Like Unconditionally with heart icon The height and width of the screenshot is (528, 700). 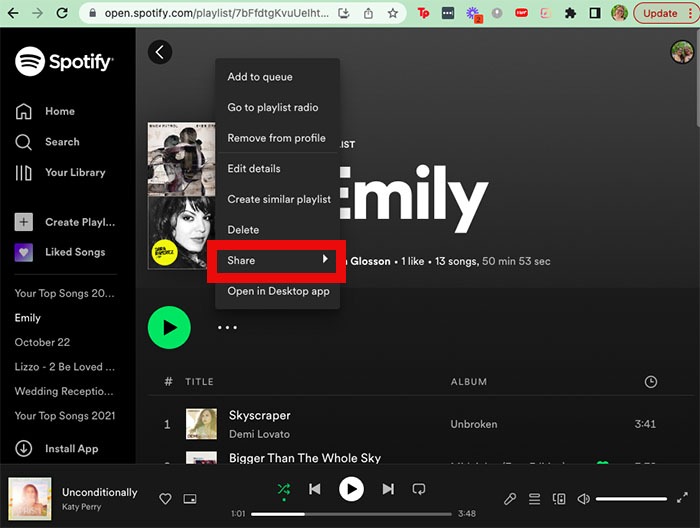(165, 499)
